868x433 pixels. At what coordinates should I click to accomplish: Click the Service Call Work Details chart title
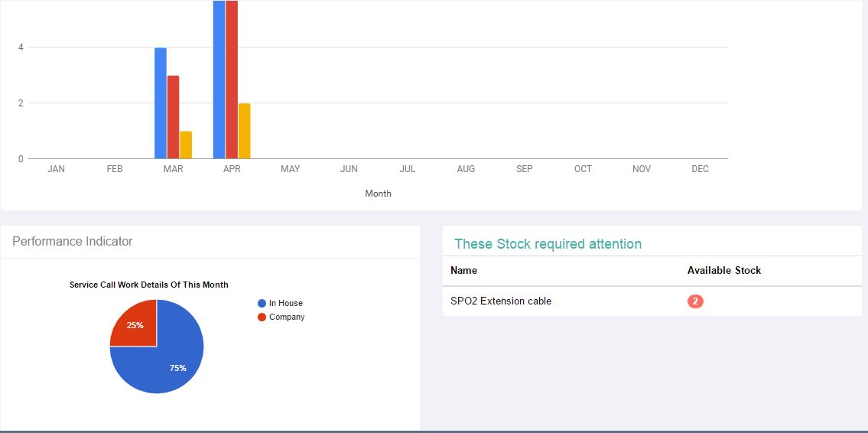tap(149, 285)
